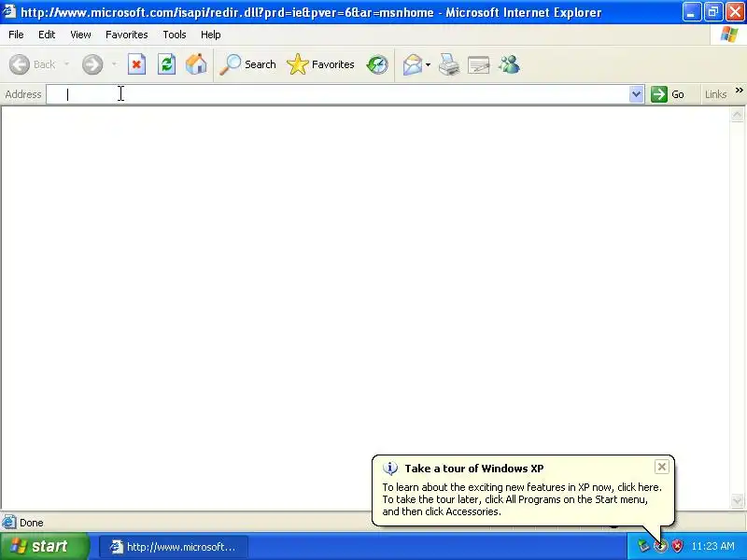The image size is (747, 560).
Task: Go to Home page icon
Action: tap(196, 64)
